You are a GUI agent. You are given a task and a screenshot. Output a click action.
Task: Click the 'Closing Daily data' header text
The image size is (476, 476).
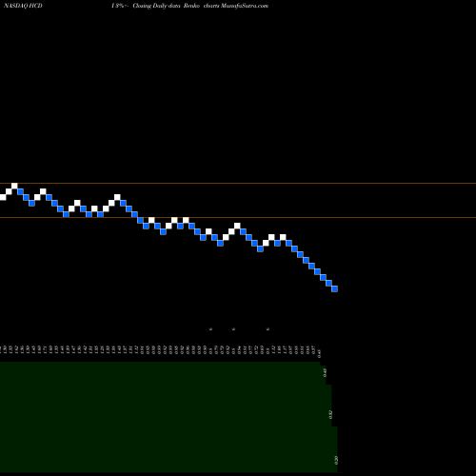tap(156, 6)
